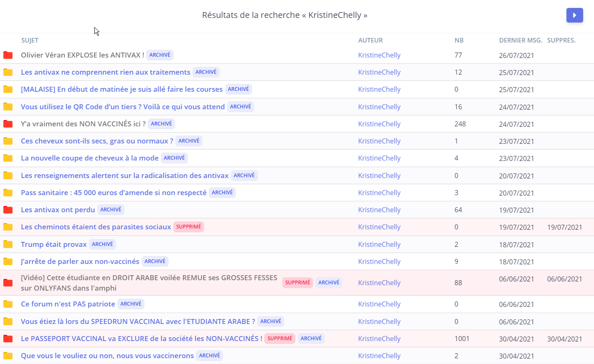
Task: Click yellow folder icon beside Pass sanitaire topic
Action: click(8, 193)
